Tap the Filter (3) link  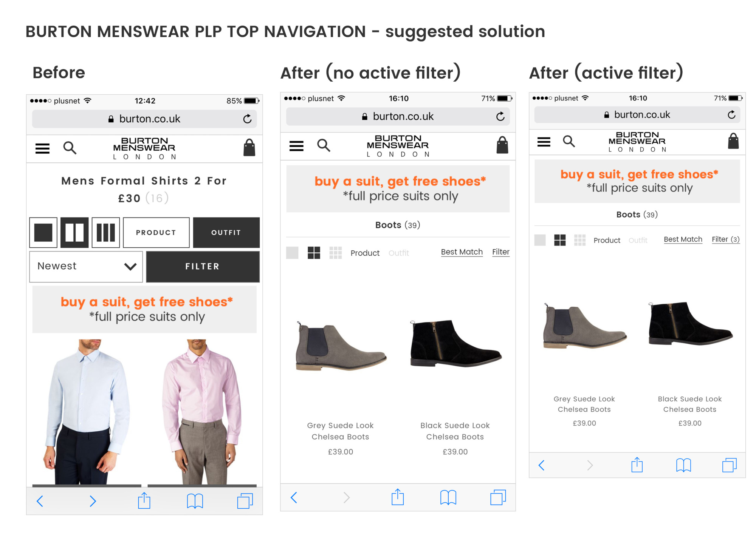click(726, 239)
